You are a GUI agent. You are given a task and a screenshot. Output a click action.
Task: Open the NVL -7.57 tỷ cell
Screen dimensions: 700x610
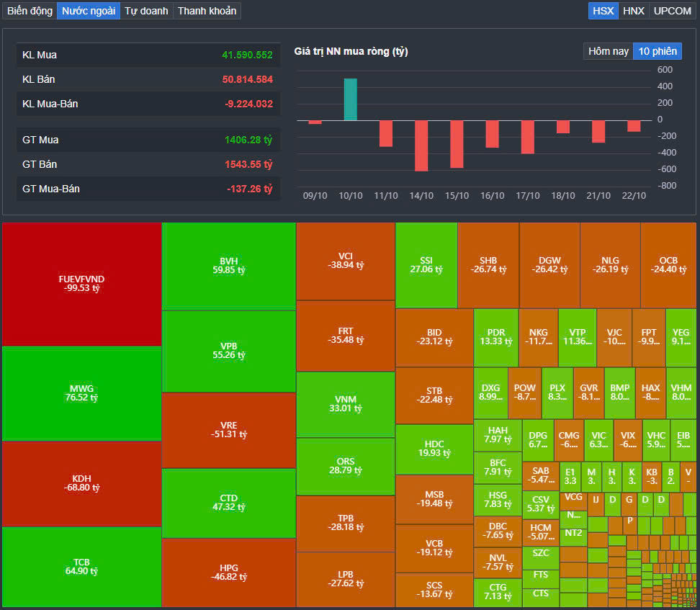498,562
